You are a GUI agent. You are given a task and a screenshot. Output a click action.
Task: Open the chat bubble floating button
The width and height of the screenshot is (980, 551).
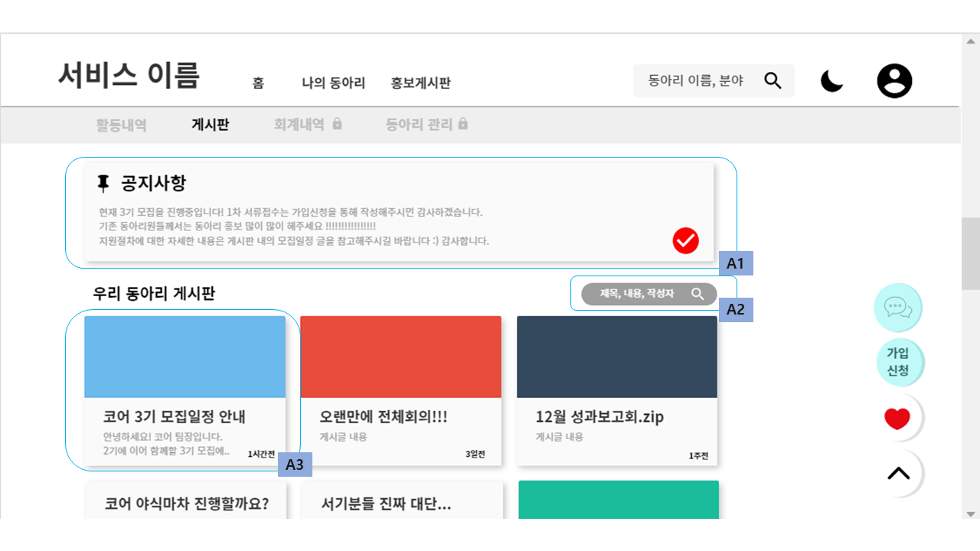coord(898,308)
